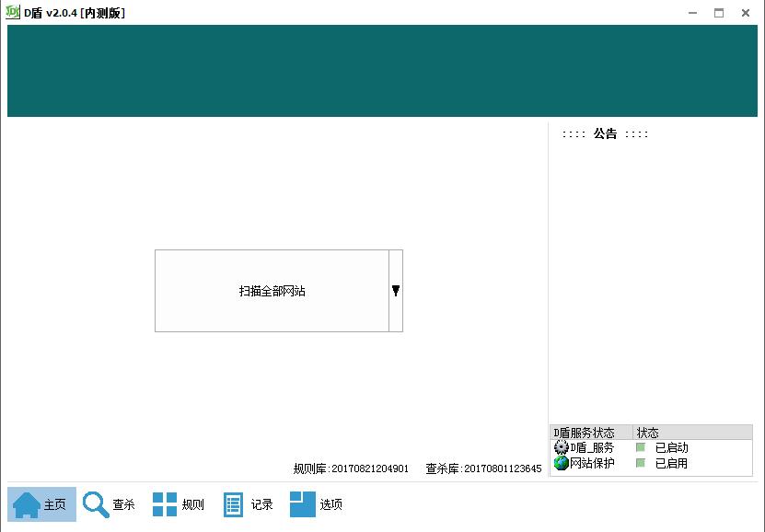Select the 网站保护 row label
765x532 pixels.
pyautogui.click(x=592, y=463)
